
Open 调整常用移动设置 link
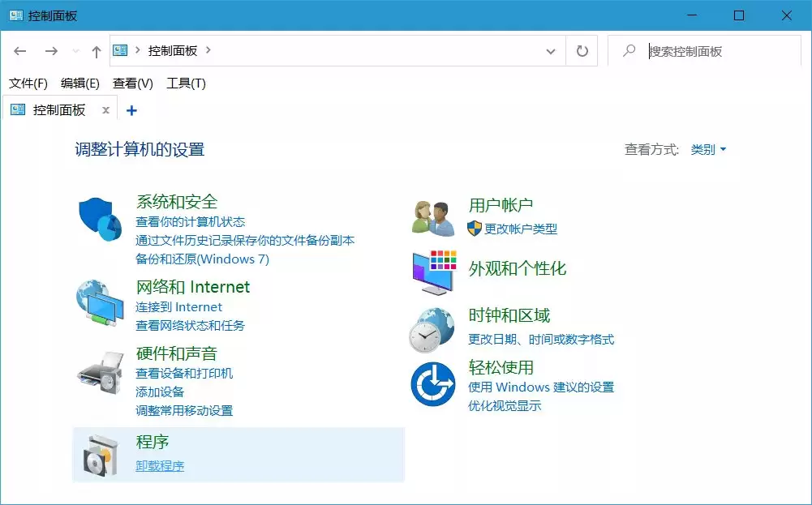coord(184,410)
